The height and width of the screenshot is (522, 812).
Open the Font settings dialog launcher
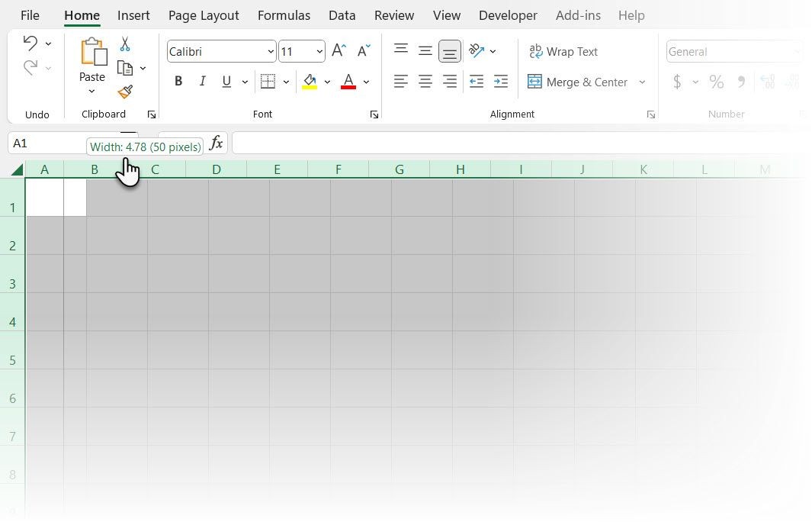pos(374,114)
